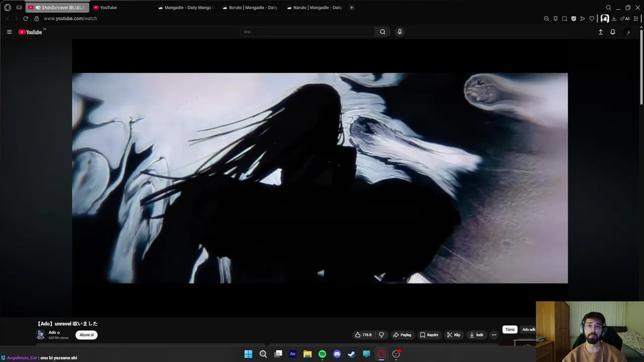
Task: Submit the YouTube search with the magnifier button
Action: tap(383, 32)
